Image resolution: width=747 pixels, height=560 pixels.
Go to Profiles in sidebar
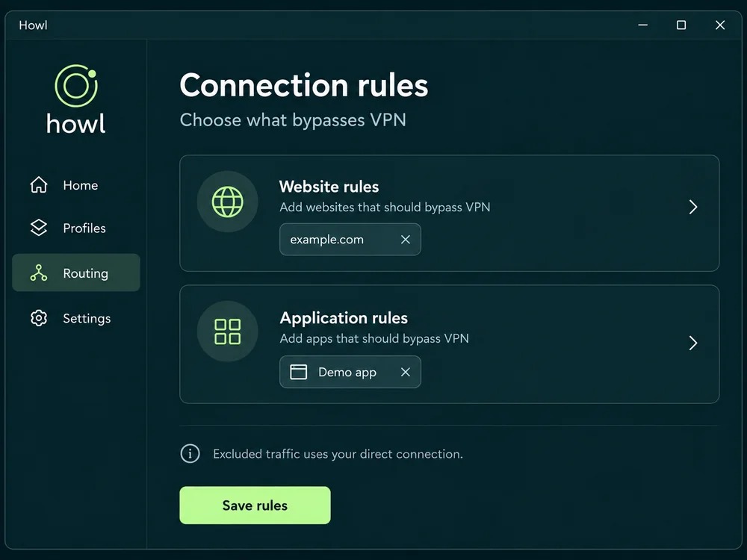coord(76,228)
